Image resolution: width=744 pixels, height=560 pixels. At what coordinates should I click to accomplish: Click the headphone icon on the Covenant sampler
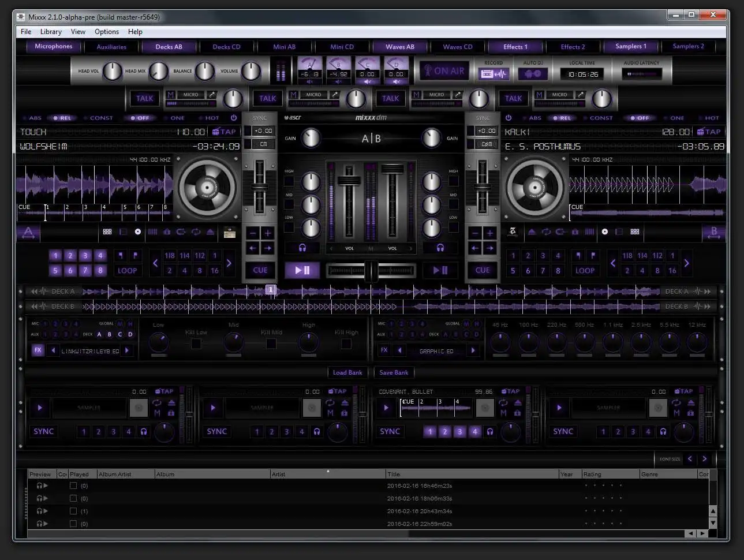[x=490, y=431]
